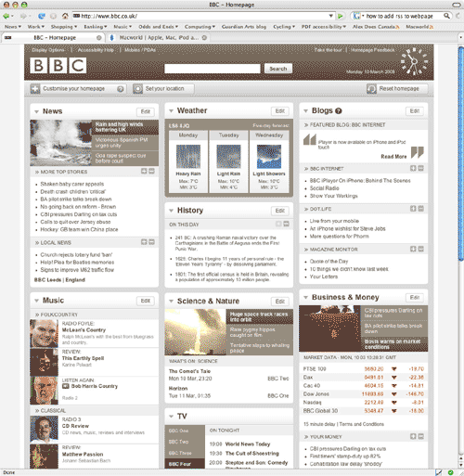464x476 pixels.
Task: Click the Reset homepage icon
Action: 371,89
